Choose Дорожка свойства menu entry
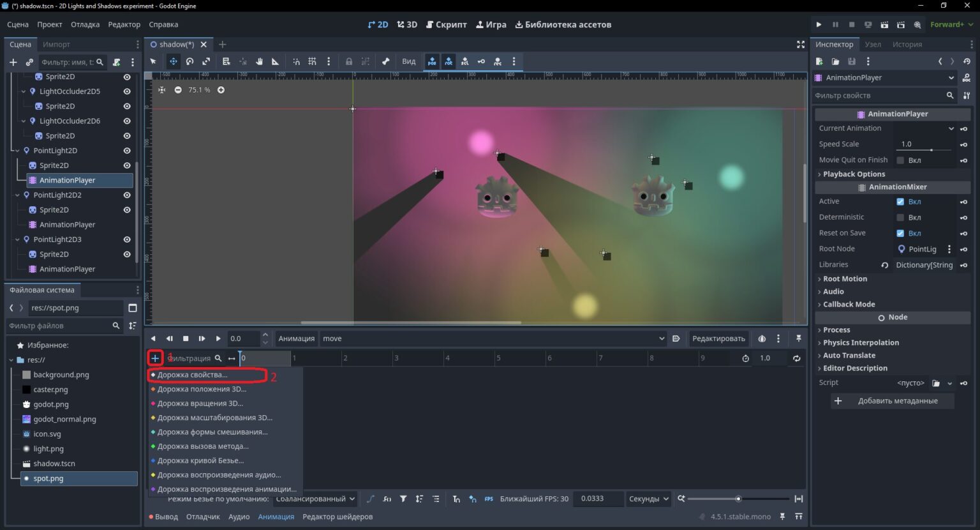Viewport: 980px width, 530px height. coord(191,375)
